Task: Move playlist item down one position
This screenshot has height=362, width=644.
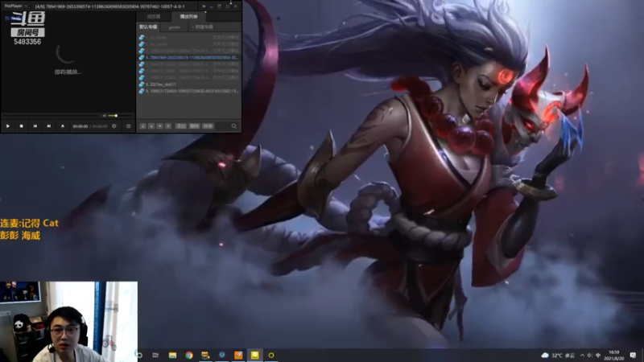Action: coord(159,126)
